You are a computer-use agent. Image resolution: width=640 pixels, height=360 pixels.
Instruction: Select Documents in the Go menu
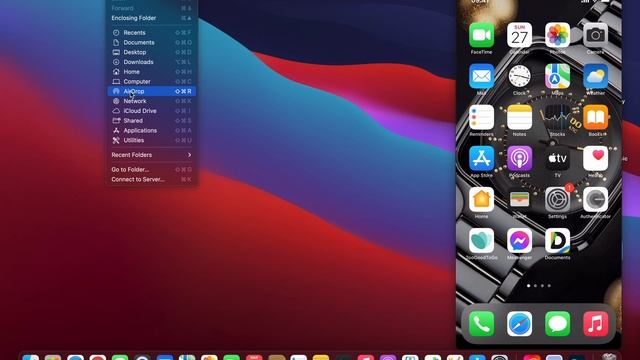(x=152, y=42)
